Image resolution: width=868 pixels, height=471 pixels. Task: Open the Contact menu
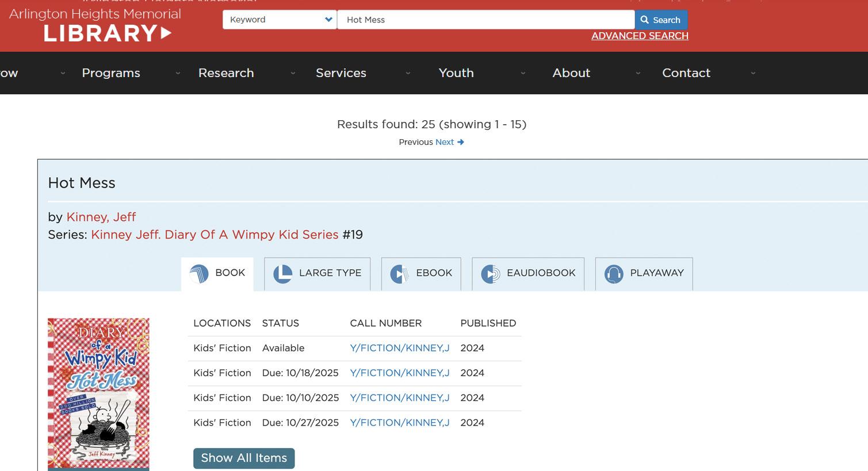686,73
